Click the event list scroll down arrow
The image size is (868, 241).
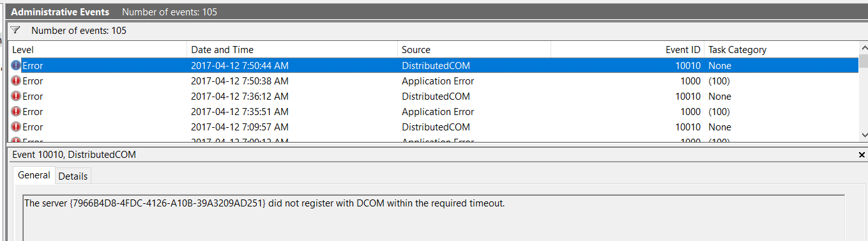864,135
